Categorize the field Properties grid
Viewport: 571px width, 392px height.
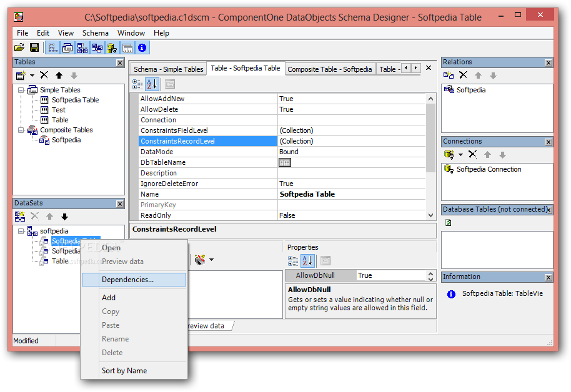pyautogui.click(x=293, y=261)
